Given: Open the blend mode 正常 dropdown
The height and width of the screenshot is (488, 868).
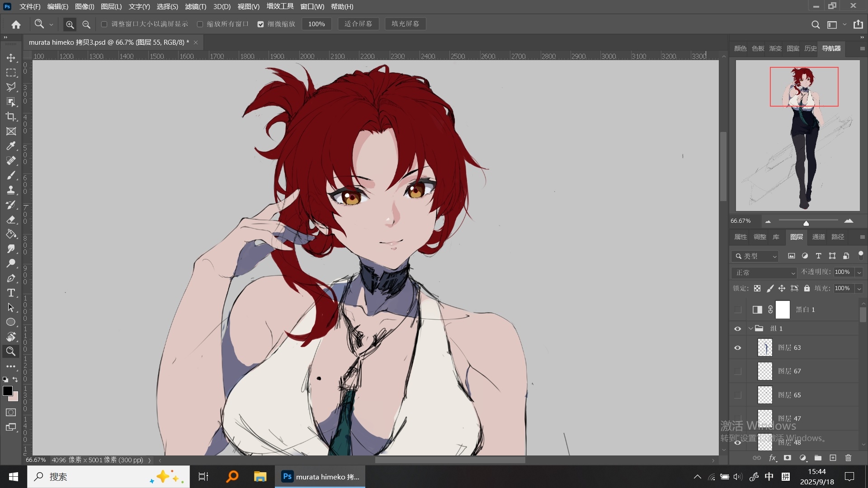Looking at the screenshot, I should coord(764,272).
